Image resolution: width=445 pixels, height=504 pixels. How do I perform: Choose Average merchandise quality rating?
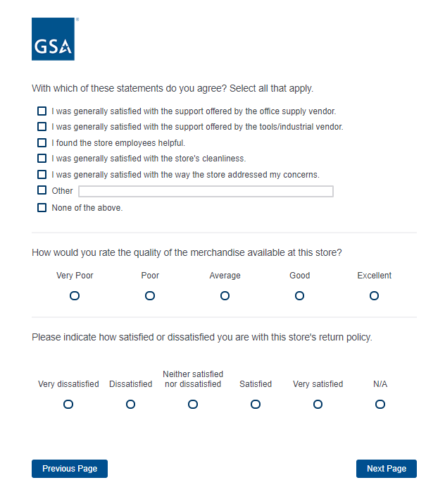[x=225, y=296]
